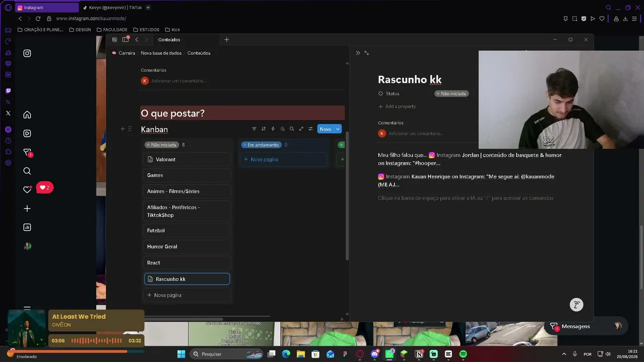Screen dimensions: 644x362
Task: Open the Instagram dashboard chart icon
Action: coord(27,227)
